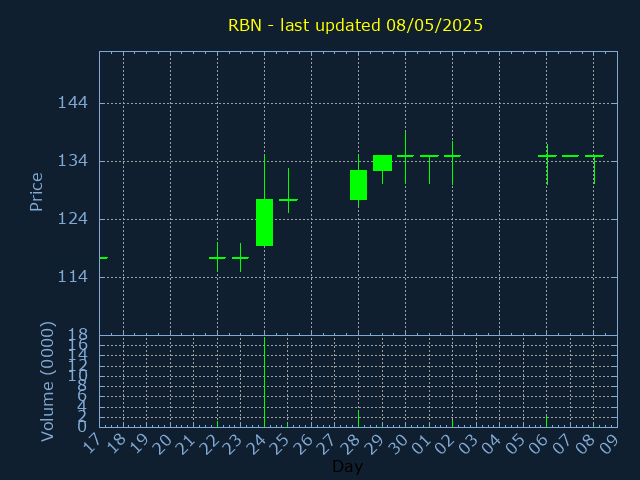This screenshot has height=480, width=640.
Task: Click the day 19 tick label
Action: (138, 443)
